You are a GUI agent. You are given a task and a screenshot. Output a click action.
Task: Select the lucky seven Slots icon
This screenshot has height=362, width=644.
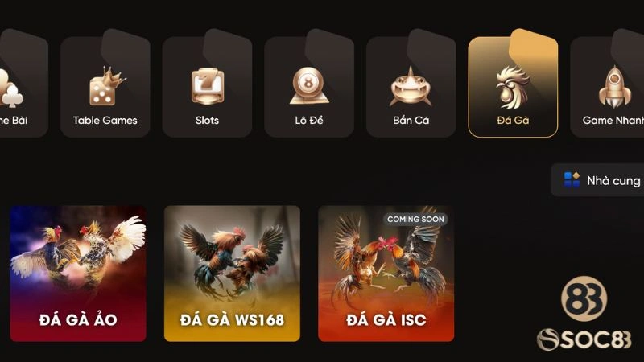tap(208, 86)
